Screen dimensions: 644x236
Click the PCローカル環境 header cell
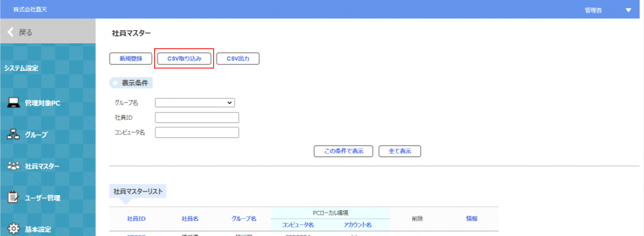[x=331, y=213]
